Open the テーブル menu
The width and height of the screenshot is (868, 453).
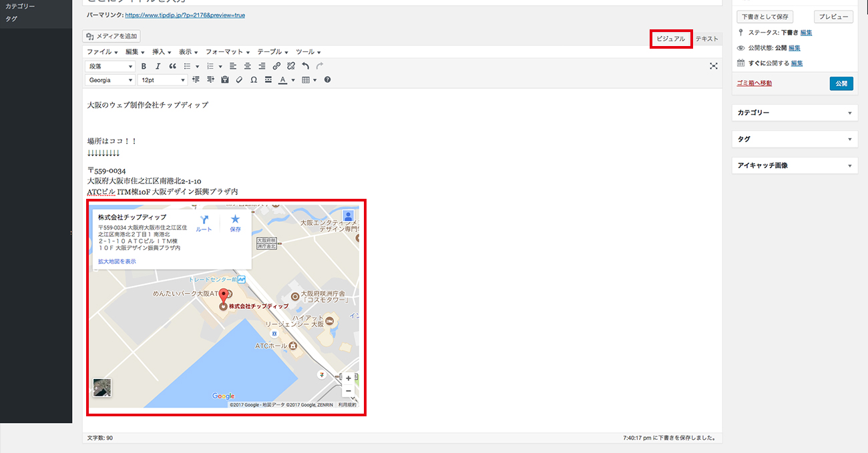coord(272,52)
